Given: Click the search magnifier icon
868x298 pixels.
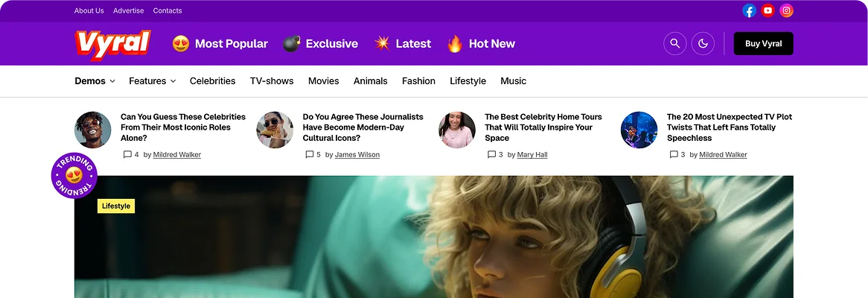Looking at the screenshot, I should pos(674,43).
